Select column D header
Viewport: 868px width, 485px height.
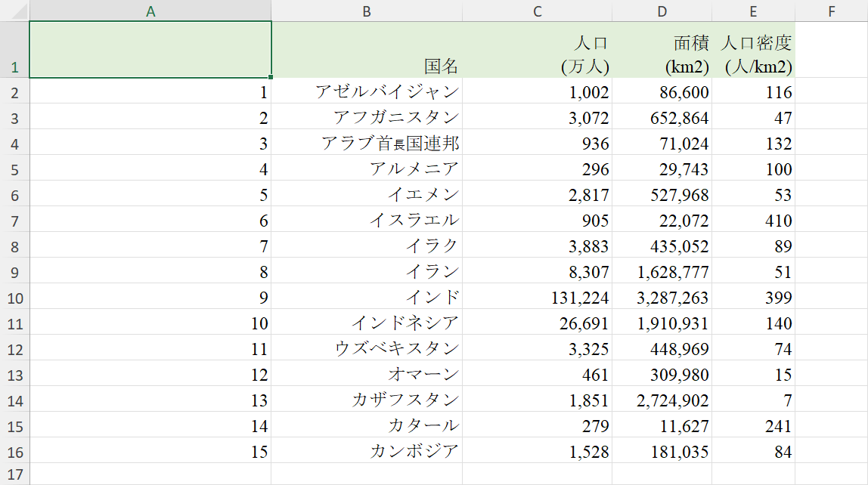coord(662,11)
